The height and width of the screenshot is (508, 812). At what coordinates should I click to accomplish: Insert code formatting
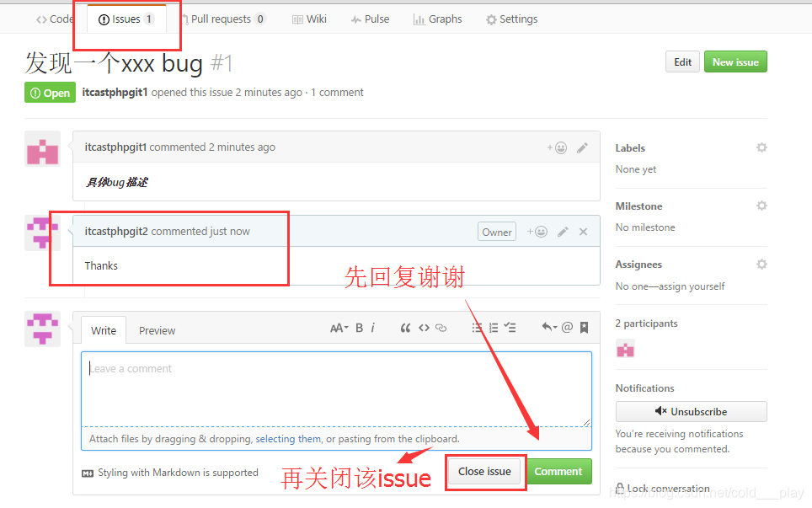tap(425, 328)
